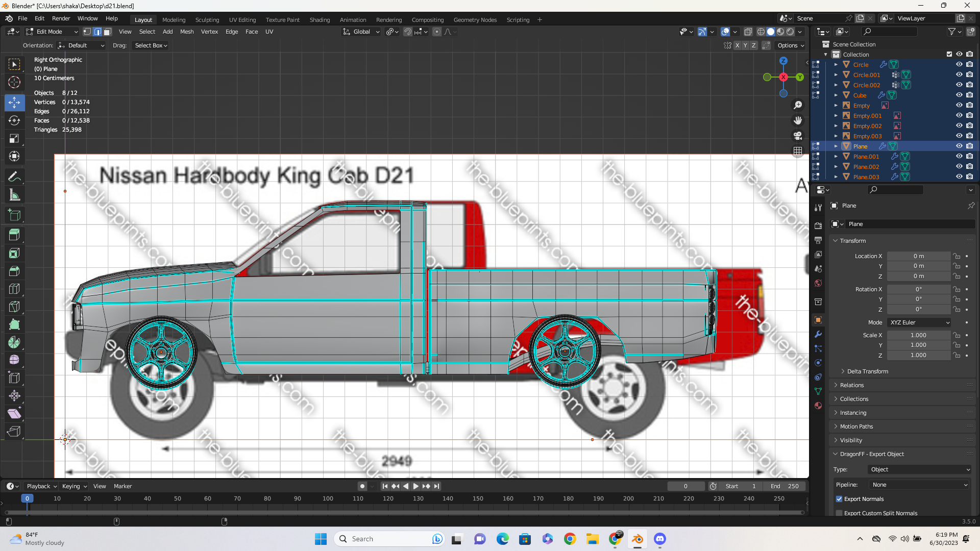Viewport: 980px width, 551px height.
Task: Select the Knife tool in toolbar
Action: [x=14, y=307]
